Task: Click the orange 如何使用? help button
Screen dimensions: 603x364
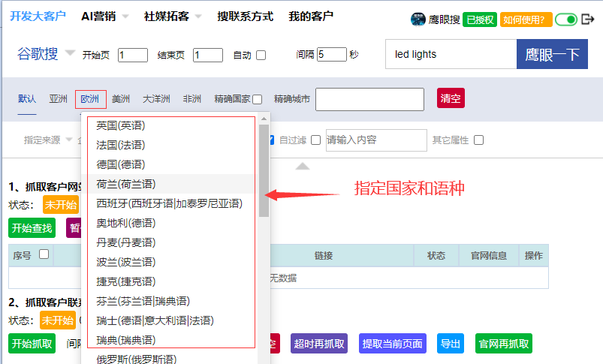Action: [x=526, y=20]
